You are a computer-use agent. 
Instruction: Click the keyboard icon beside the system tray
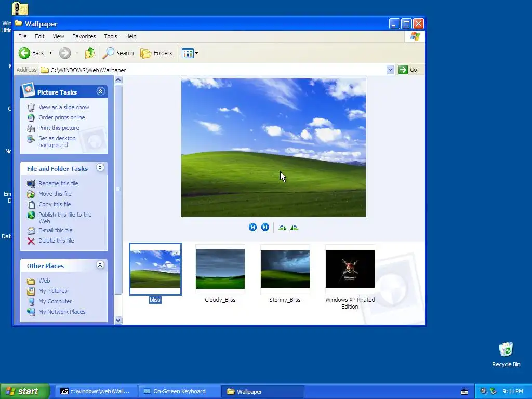click(464, 392)
